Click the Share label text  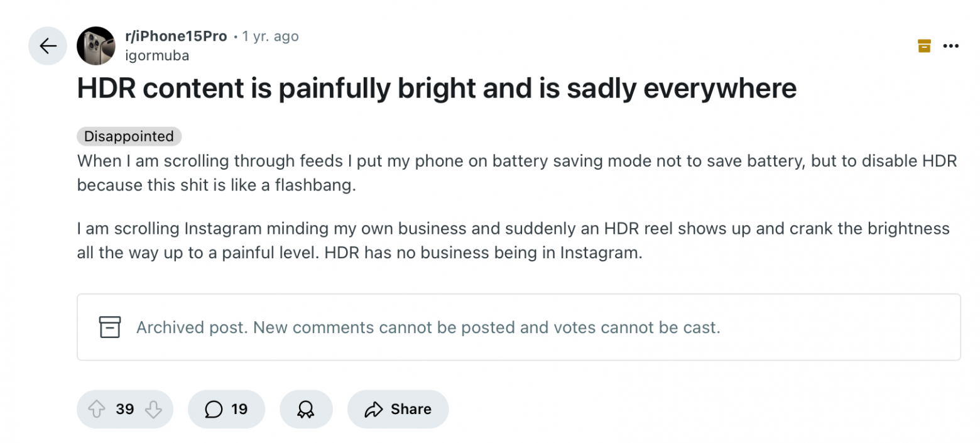point(411,410)
